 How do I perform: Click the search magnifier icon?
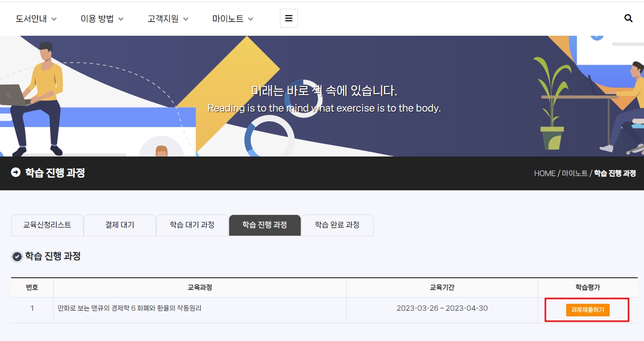tap(628, 18)
